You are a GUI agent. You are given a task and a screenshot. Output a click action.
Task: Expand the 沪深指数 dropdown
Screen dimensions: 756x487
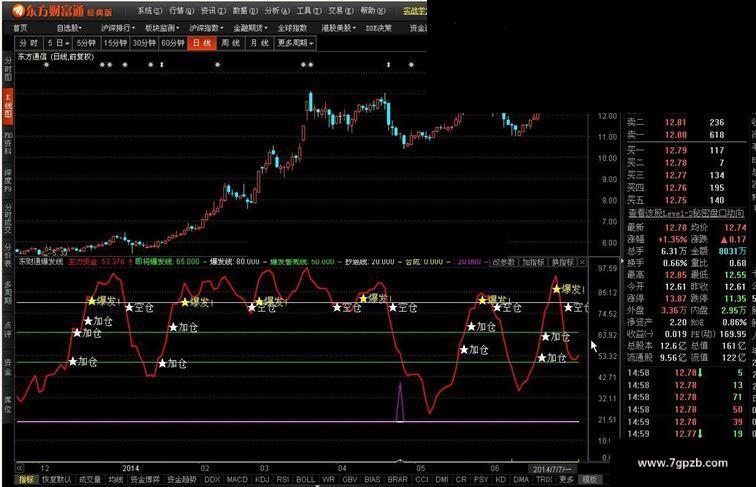(x=206, y=28)
